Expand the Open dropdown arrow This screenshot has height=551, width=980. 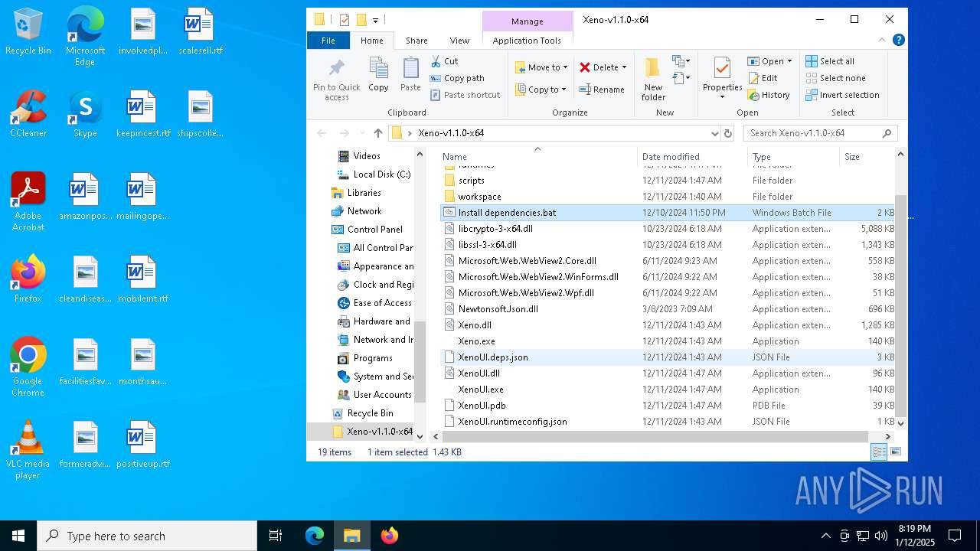point(789,61)
